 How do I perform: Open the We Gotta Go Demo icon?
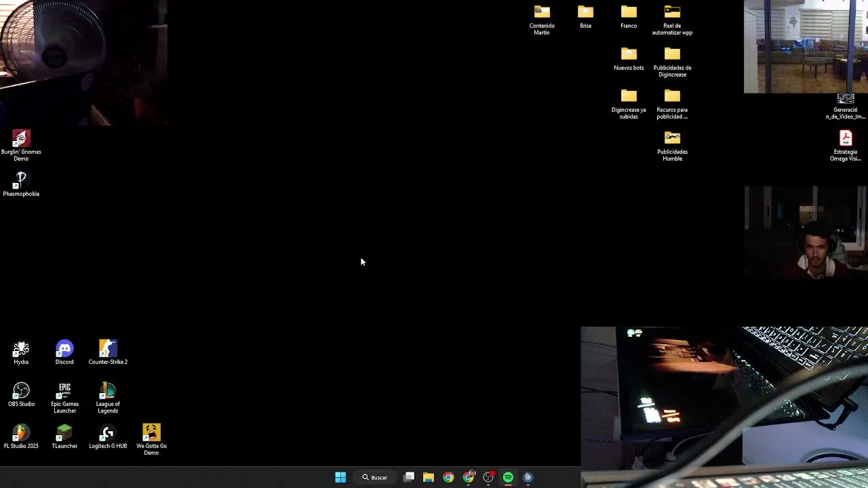[x=151, y=440]
